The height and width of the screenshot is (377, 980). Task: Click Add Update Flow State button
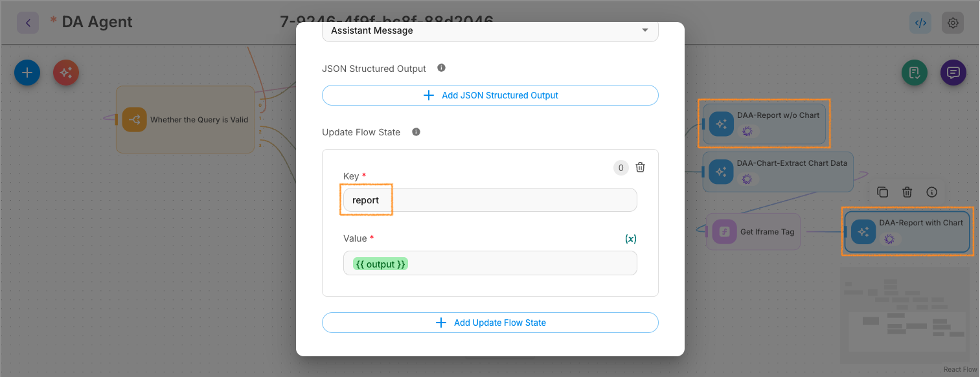pyautogui.click(x=490, y=323)
